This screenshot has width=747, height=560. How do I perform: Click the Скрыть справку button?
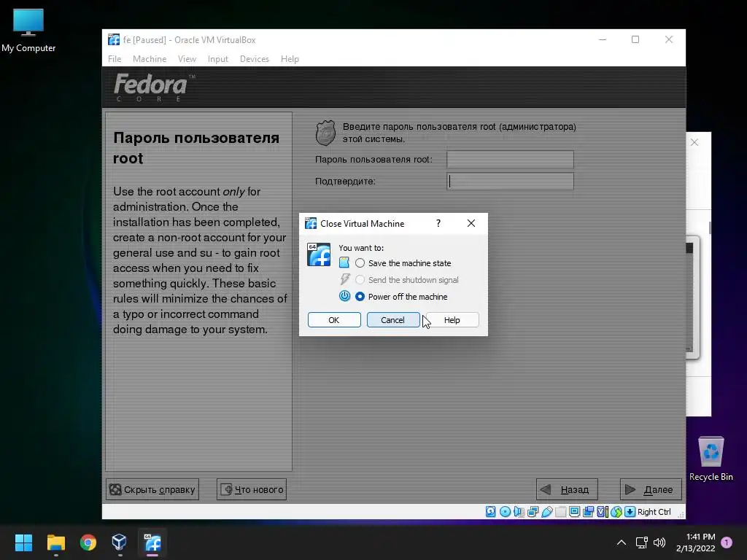click(152, 489)
